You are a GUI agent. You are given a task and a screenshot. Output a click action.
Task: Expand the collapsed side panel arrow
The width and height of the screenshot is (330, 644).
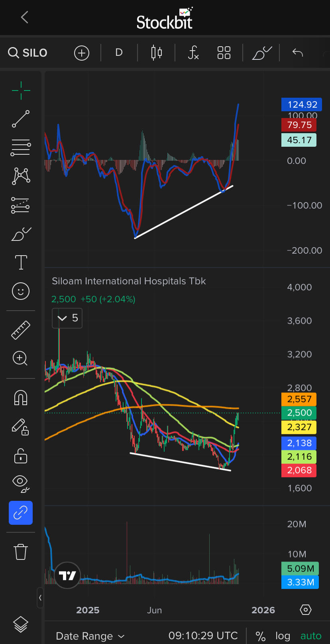click(x=40, y=598)
